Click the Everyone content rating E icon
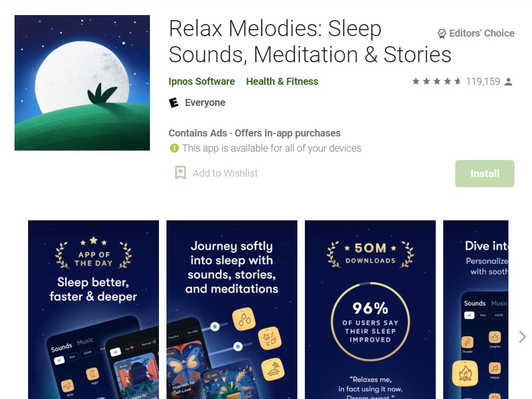The width and height of the screenshot is (532, 399). 173,102
